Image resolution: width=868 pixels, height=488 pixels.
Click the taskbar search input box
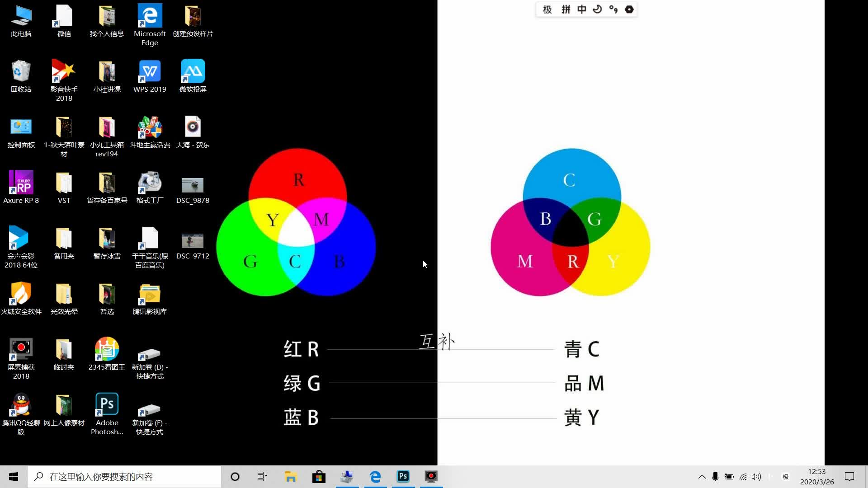coord(124,476)
